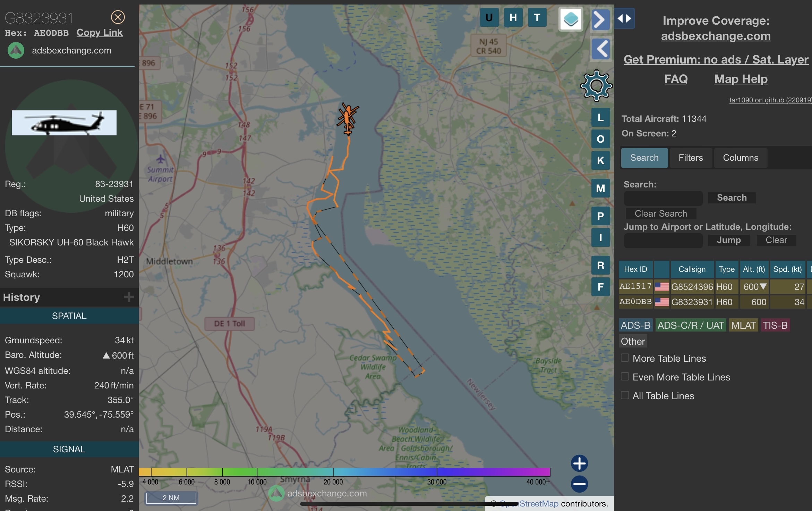The width and height of the screenshot is (812, 511).
Task: Select the orange helicopter icon on map
Action: 348,119
